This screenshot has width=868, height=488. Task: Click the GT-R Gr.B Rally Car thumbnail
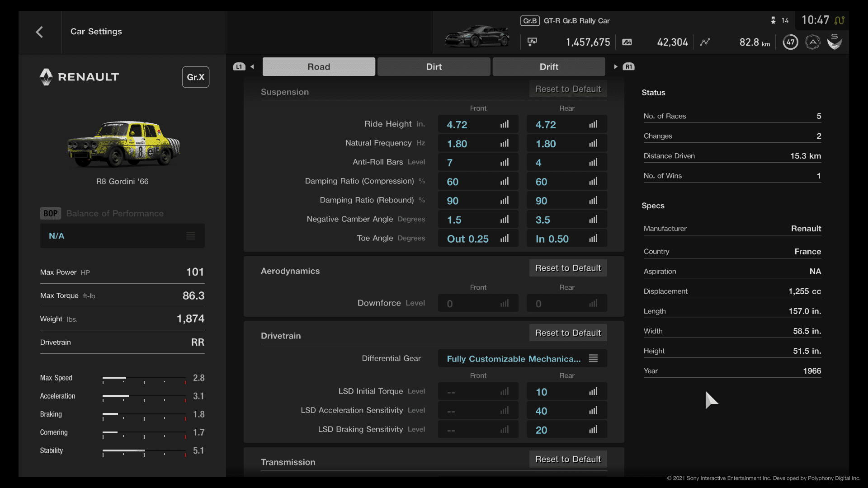coord(477,36)
